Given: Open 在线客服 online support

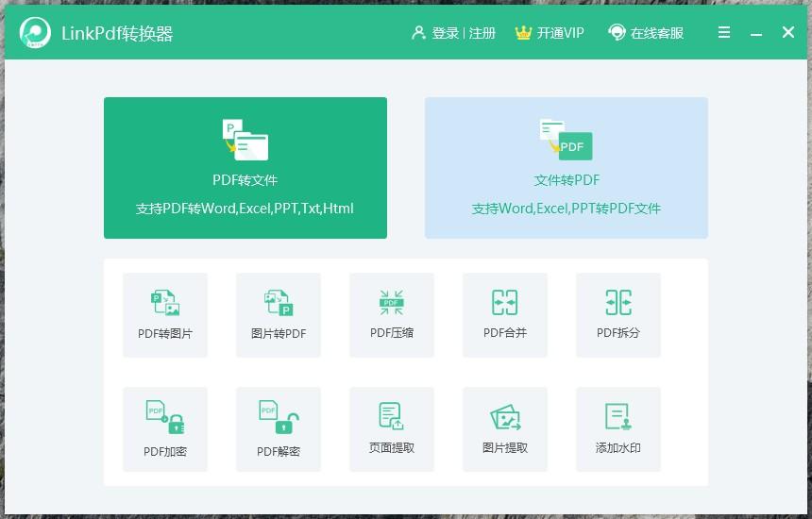Looking at the screenshot, I should click(656, 33).
